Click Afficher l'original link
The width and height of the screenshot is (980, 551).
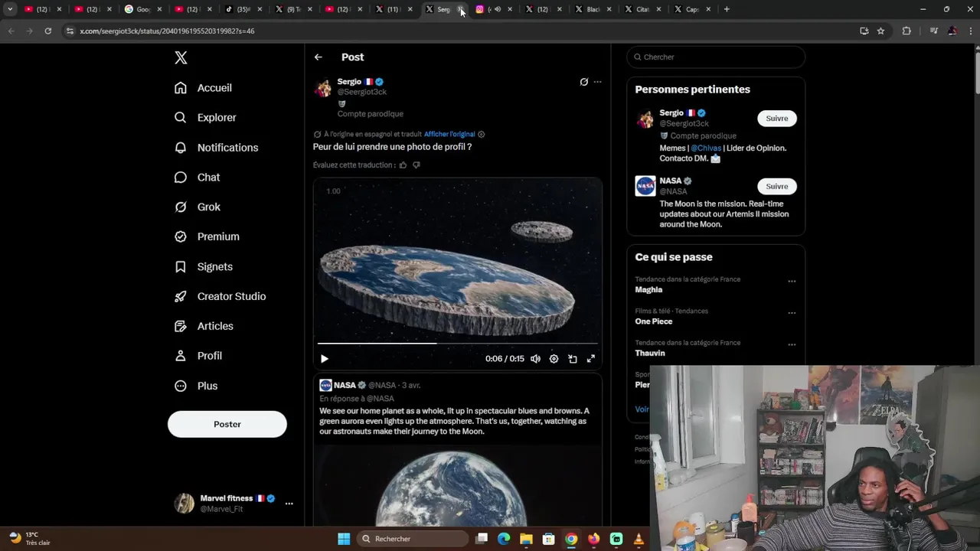[449, 134]
